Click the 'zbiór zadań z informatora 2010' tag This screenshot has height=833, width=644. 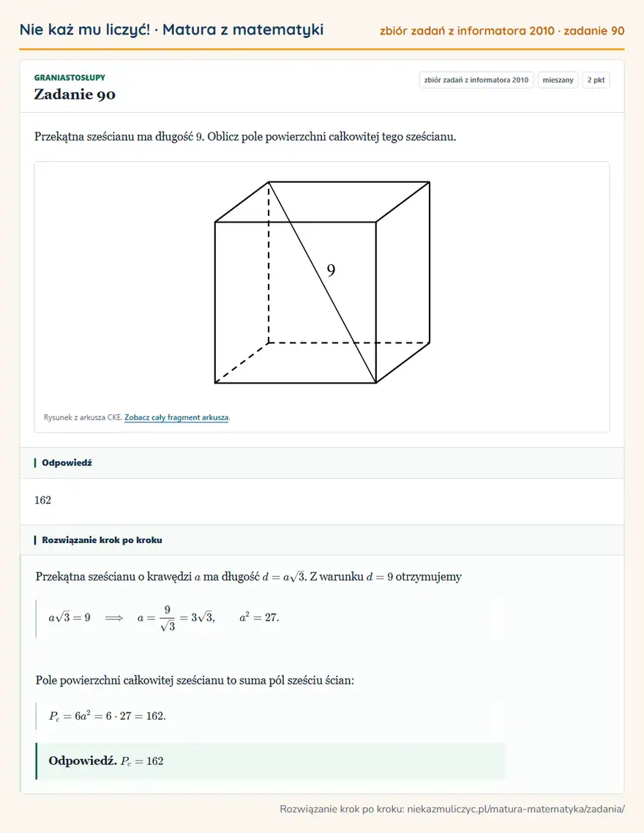(x=476, y=81)
